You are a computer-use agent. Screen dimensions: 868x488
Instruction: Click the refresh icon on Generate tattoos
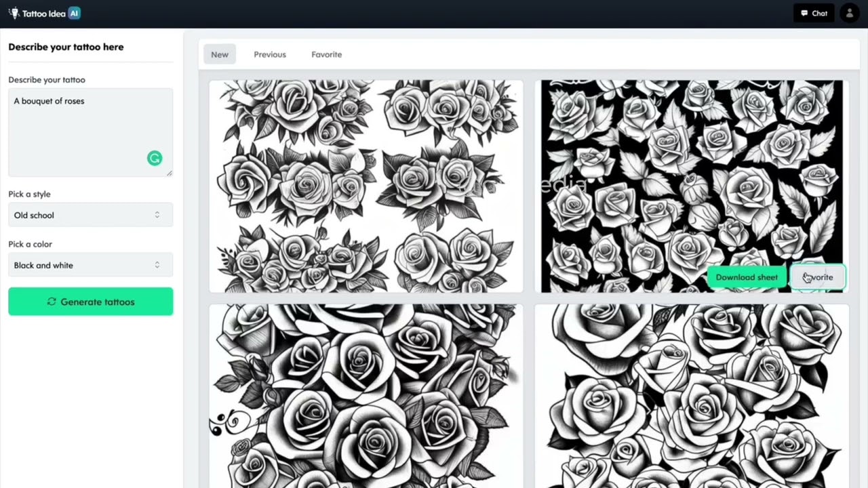52,302
